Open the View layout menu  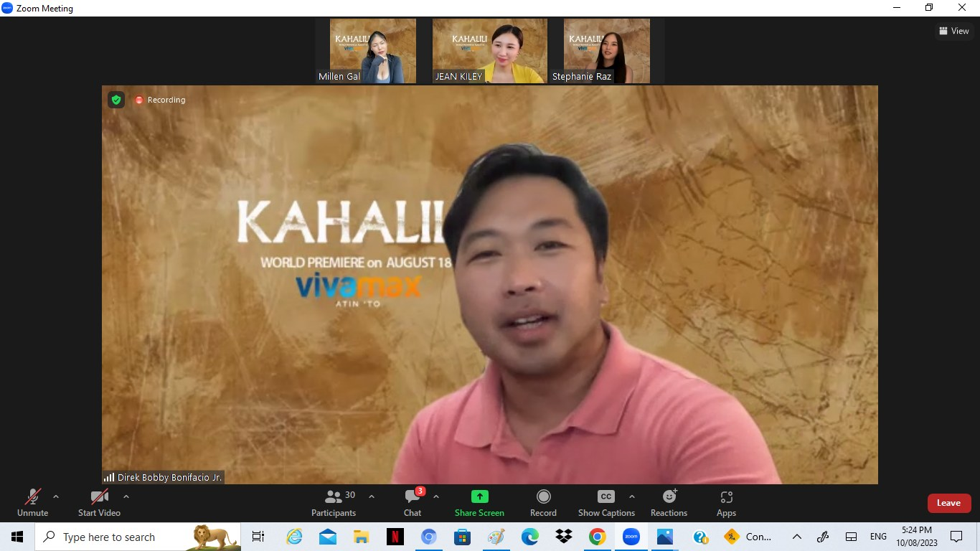point(953,31)
